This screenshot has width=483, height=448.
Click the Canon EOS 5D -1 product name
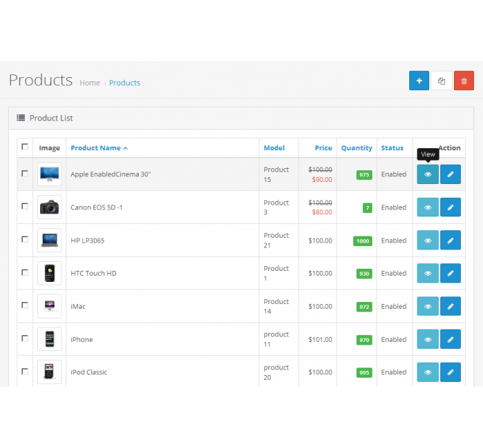pos(97,207)
